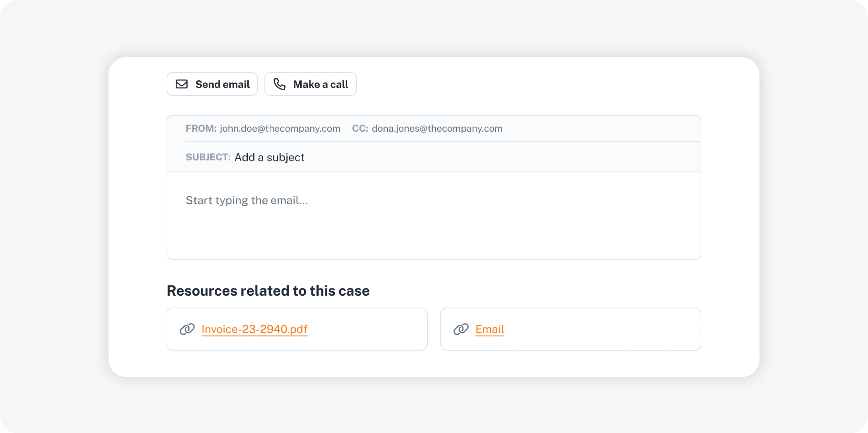The width and height of the screenshot is (868, 433).
Task: Click the CC: label
Action: (360, 128)
